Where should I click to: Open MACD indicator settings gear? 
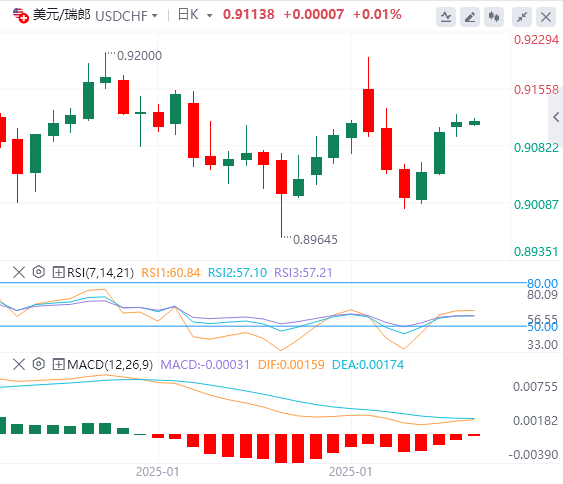[x=38, y=364]
